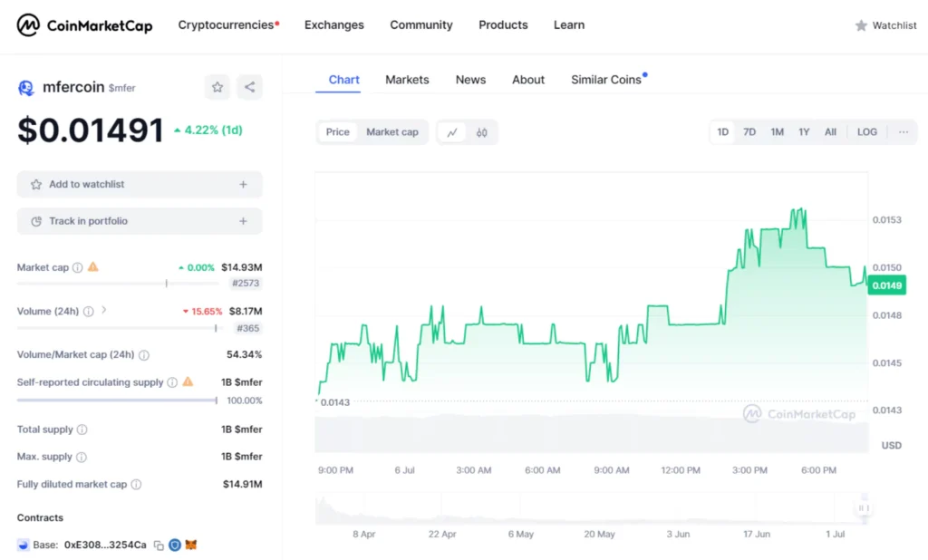Image resolution: width=928 pixels, height=560 pixels.
Task: Select the Price chart mode
Action: [x=337, y=132]
